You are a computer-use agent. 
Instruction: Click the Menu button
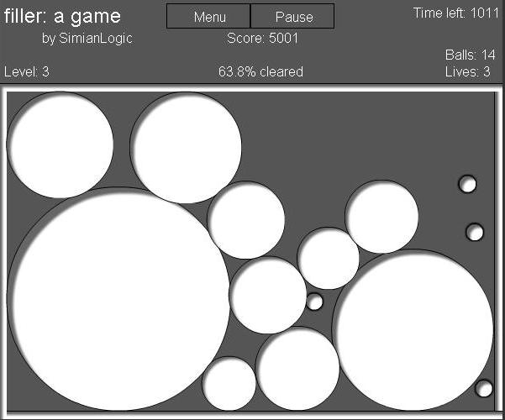[209, 16]
